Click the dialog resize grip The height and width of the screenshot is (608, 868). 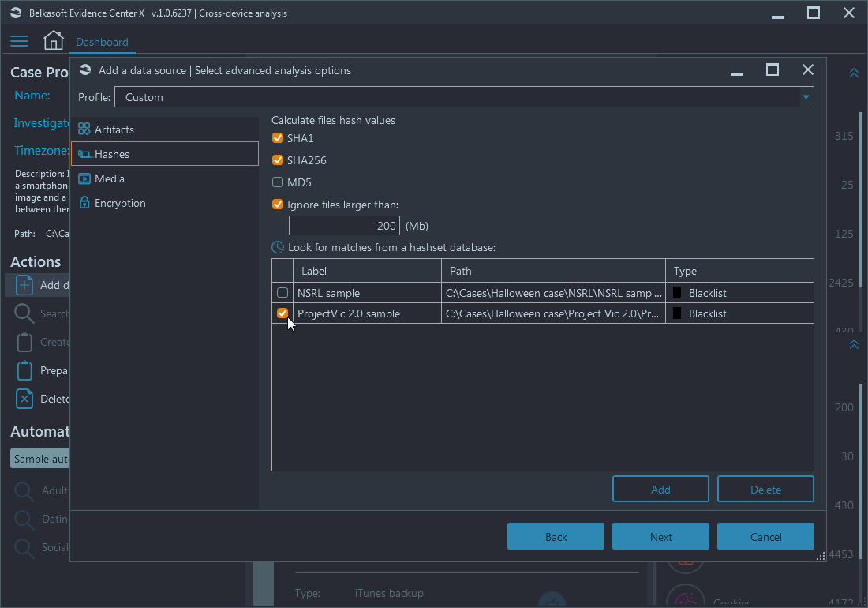[821, 557]
